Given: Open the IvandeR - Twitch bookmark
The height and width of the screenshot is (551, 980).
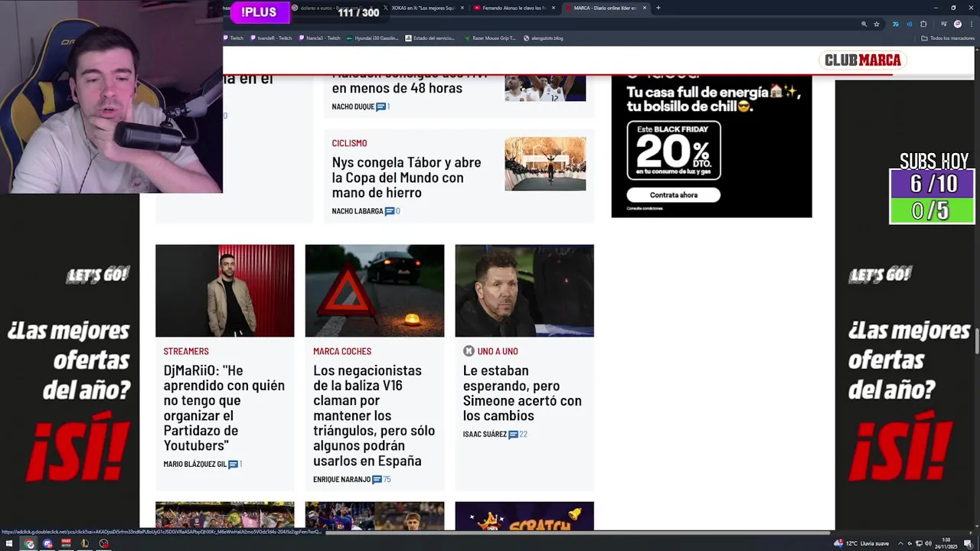Looking at the screenshot, I should click(x=271, y=37).
